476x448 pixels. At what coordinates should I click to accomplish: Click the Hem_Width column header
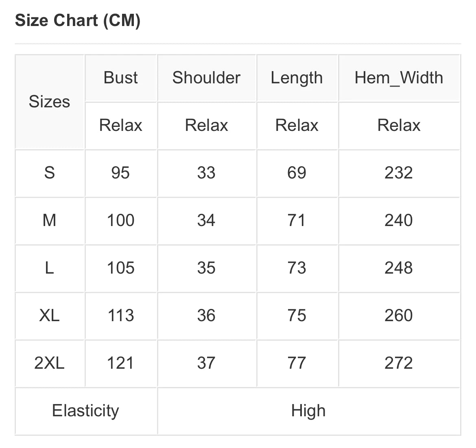tap(399, 78)
